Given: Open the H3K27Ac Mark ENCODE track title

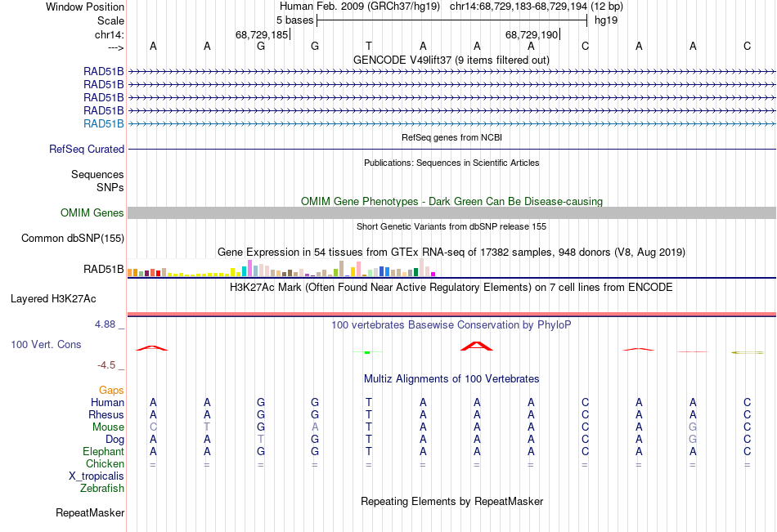Looking at the screenshot, I should (451, 288).
